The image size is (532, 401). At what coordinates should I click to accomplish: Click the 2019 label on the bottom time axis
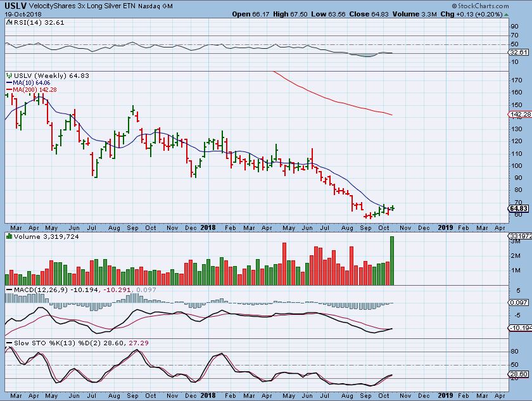tap(445, 395)
